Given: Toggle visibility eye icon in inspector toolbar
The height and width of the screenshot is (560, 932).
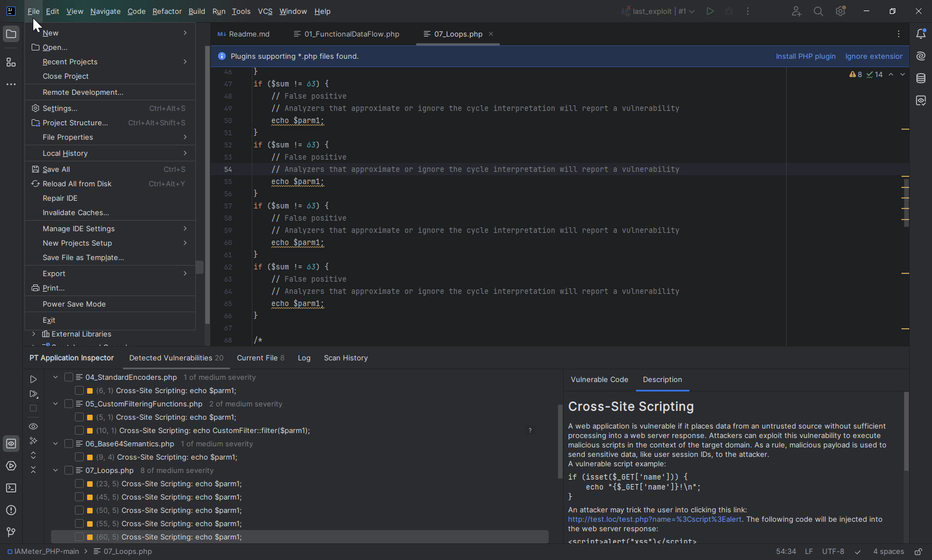Looking at the screenshot, I should [33, 426].
